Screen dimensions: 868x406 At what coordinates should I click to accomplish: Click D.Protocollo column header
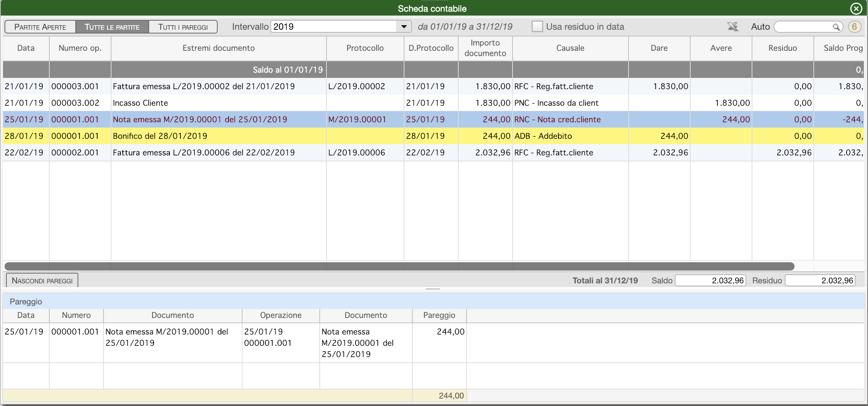click(431, 48)
